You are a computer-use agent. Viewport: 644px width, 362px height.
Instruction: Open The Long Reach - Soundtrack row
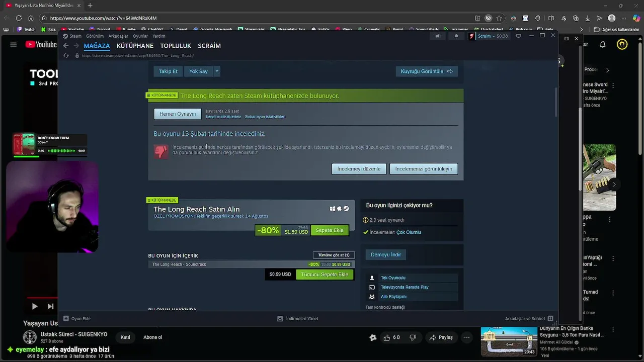[x=252, y=264]
